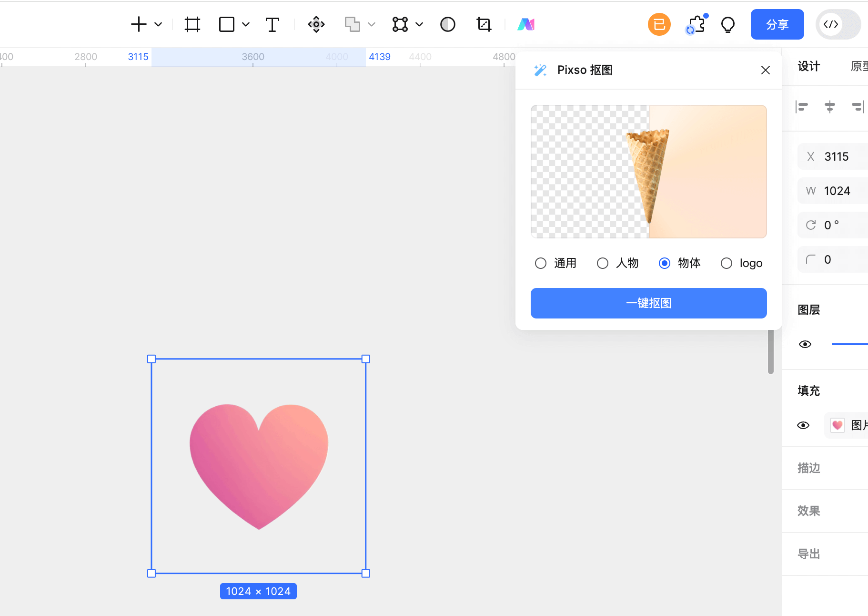Screen dimensions: 868x616
Task: Open the vector edit tool dropdown arrow
Action: click(419, 24)
